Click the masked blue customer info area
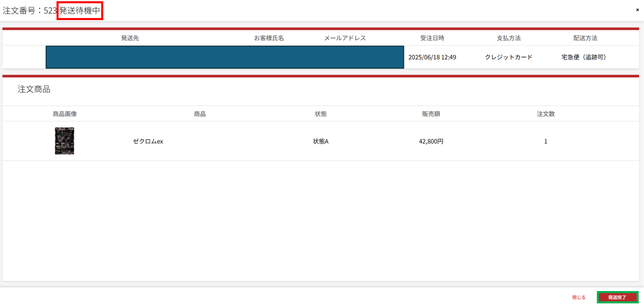The image size is (644, 305). (224, 57)
